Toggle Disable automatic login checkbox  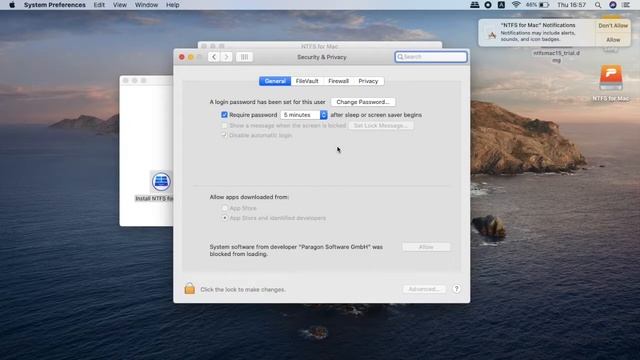pos(224,135)
